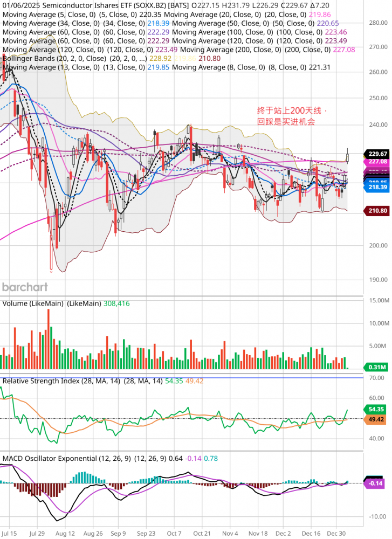392x539 pixels.
Task: Click the green 0.31M volume tag
Action: [377, 367]
